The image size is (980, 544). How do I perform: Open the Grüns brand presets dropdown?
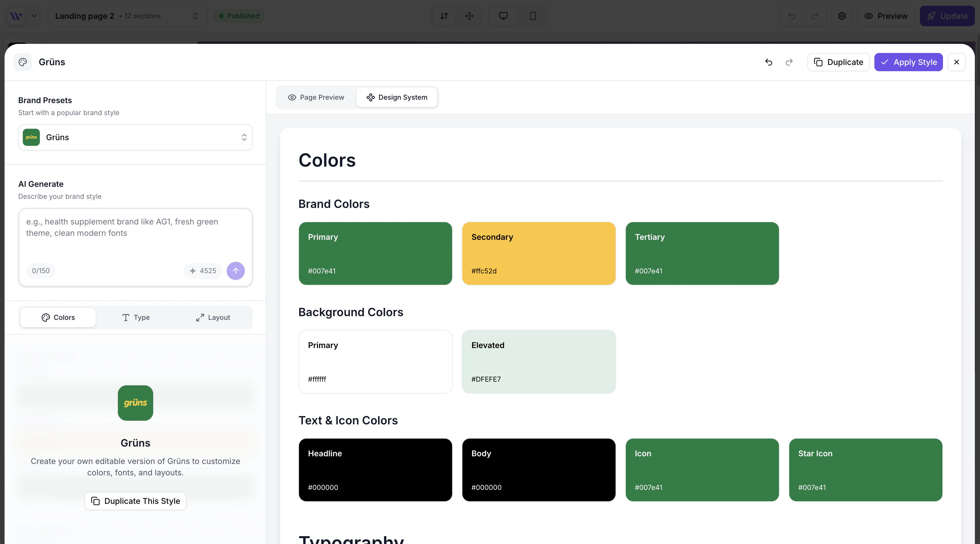(135, 137)
